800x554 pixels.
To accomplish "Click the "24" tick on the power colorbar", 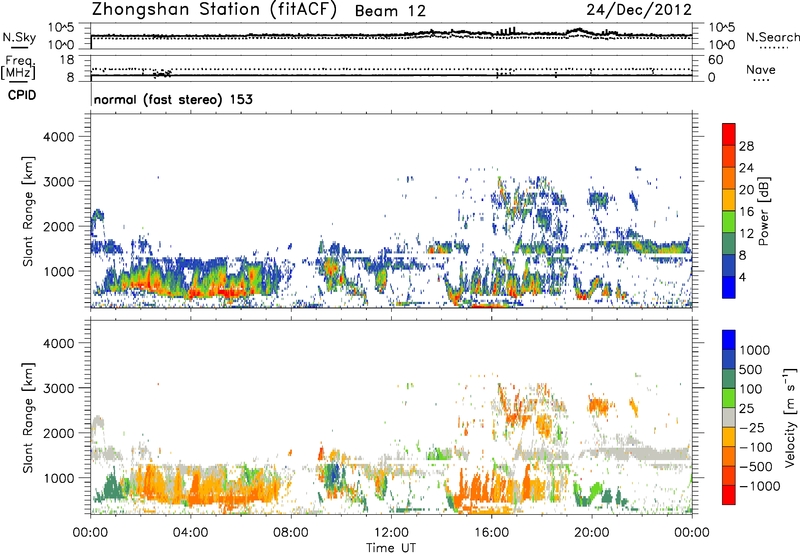I will coord(746,168).
